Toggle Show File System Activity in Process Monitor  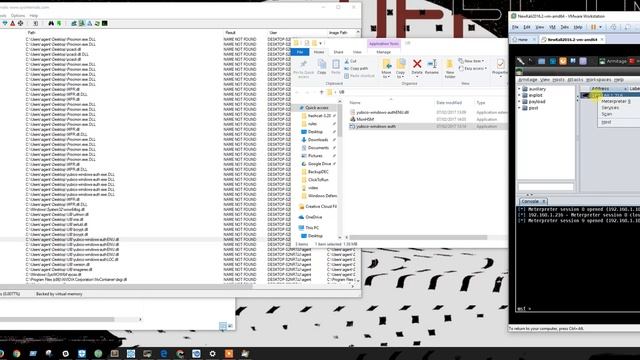(82, 23)
